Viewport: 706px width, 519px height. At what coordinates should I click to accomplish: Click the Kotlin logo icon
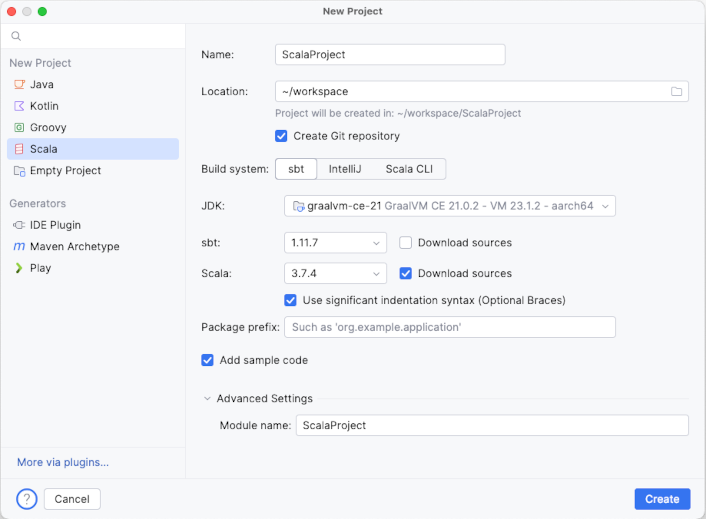tap(19, 106)
